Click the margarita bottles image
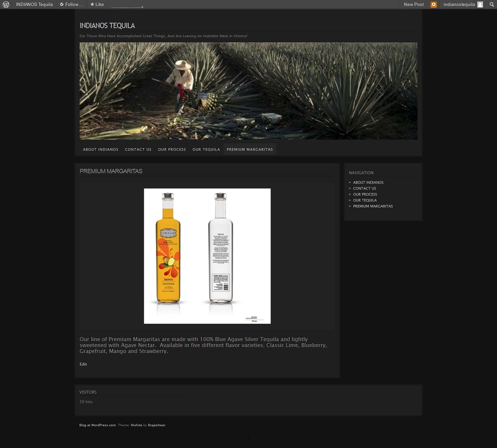 point(207,256)
